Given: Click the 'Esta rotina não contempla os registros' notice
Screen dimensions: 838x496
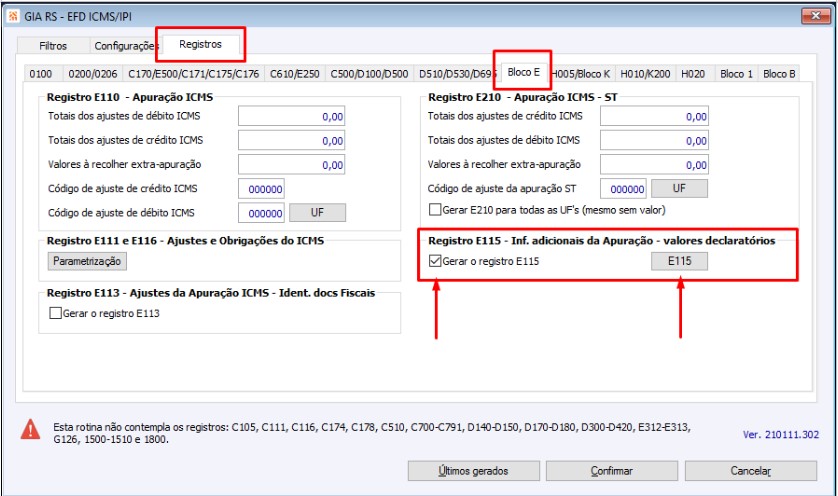Looking at the screenshot, I should click(372, 433).
